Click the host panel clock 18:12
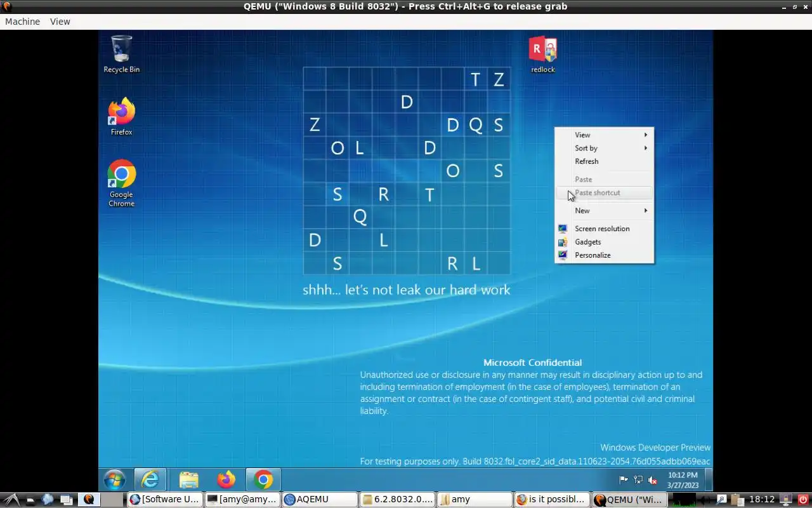Image resolution: width=812 pixels, height=508 pixels. click(762, 500)
